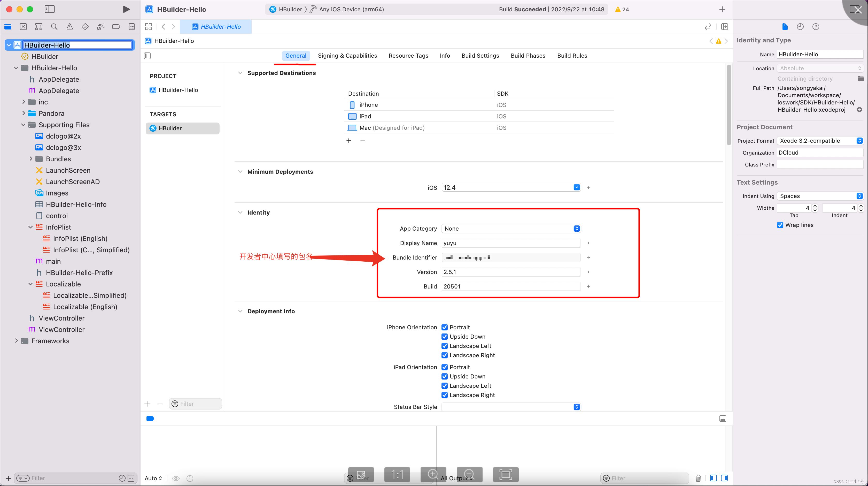Clear console with the trash icon
Screen dimensions: 868x486
(698, 478)
